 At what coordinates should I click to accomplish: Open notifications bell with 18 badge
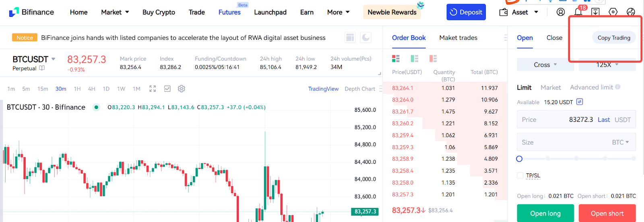pos(578,12)
